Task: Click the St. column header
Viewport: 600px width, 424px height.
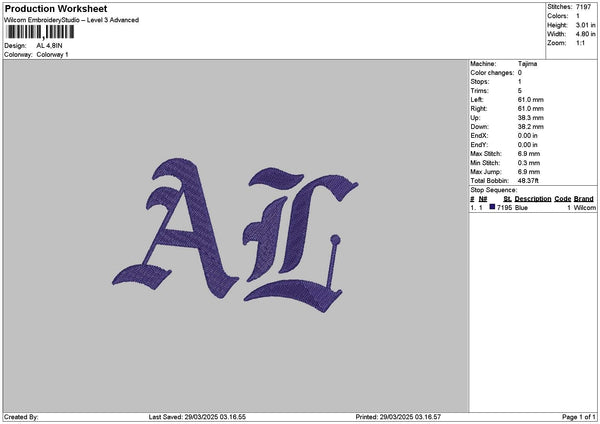Action: 508,199
